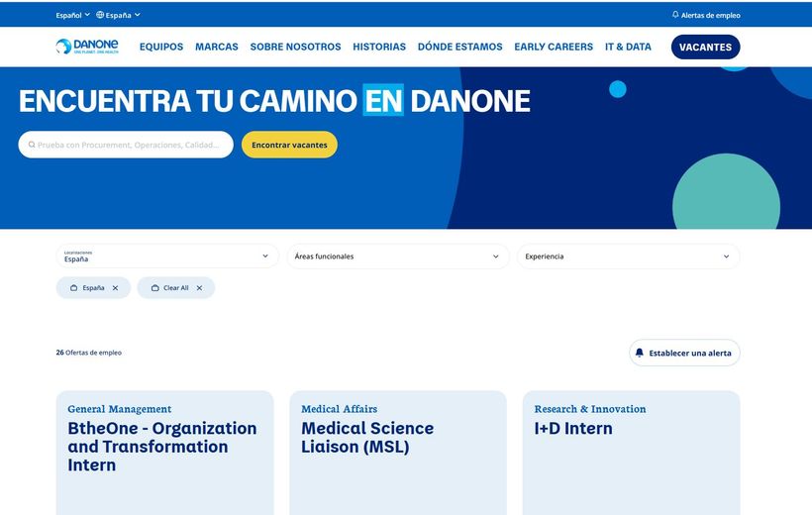Open BtheOne Organization and Transformation Intern job

pos(162,446)
